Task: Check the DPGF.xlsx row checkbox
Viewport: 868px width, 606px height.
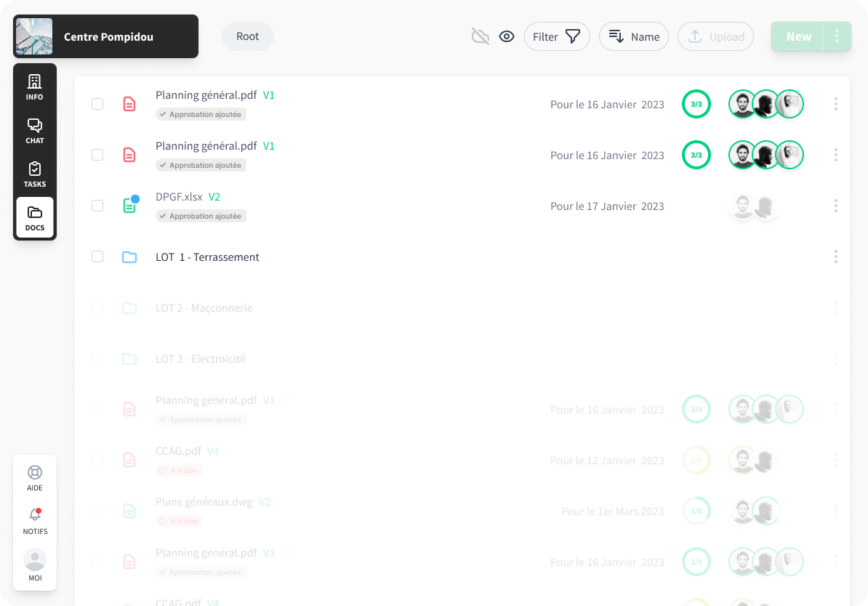Action: coord(97,206)
